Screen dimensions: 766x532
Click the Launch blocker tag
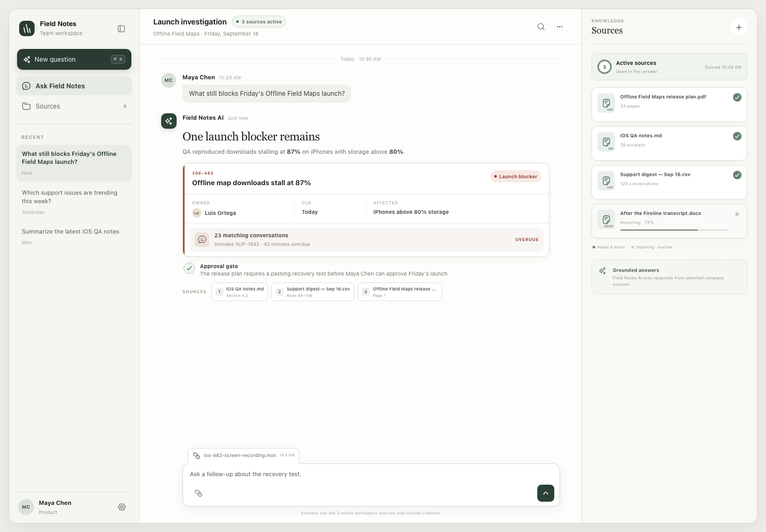(x=515, y=177)
